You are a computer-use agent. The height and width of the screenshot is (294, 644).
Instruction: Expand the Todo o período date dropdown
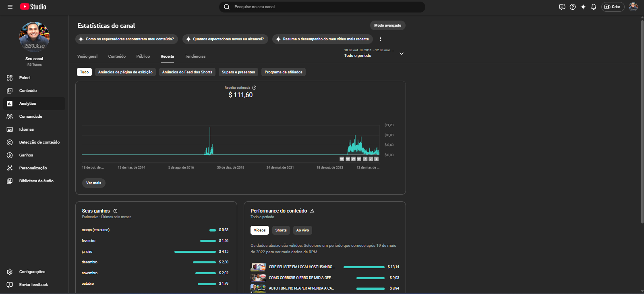401,54
